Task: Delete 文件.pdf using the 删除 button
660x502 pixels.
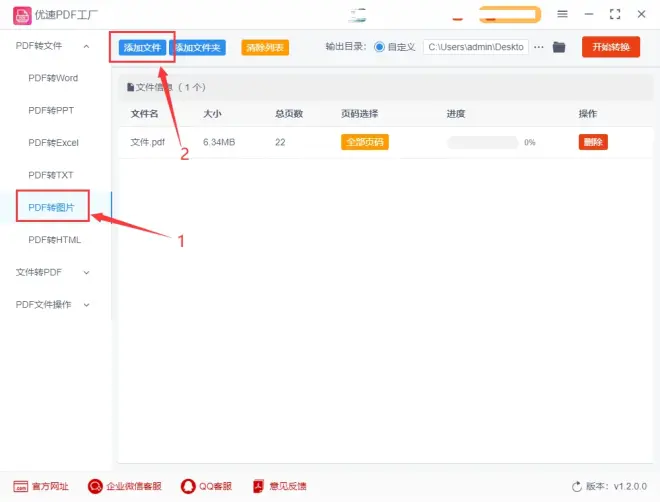Action: pyautogui.click(x=592, y=142)
